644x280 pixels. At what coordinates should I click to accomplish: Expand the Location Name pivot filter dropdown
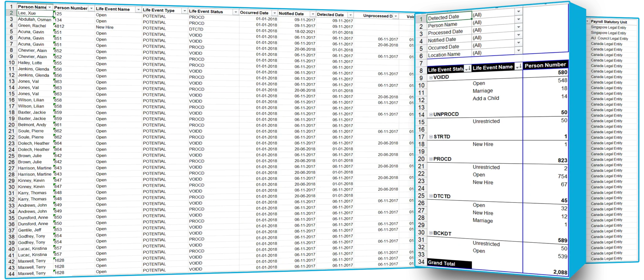519,50
